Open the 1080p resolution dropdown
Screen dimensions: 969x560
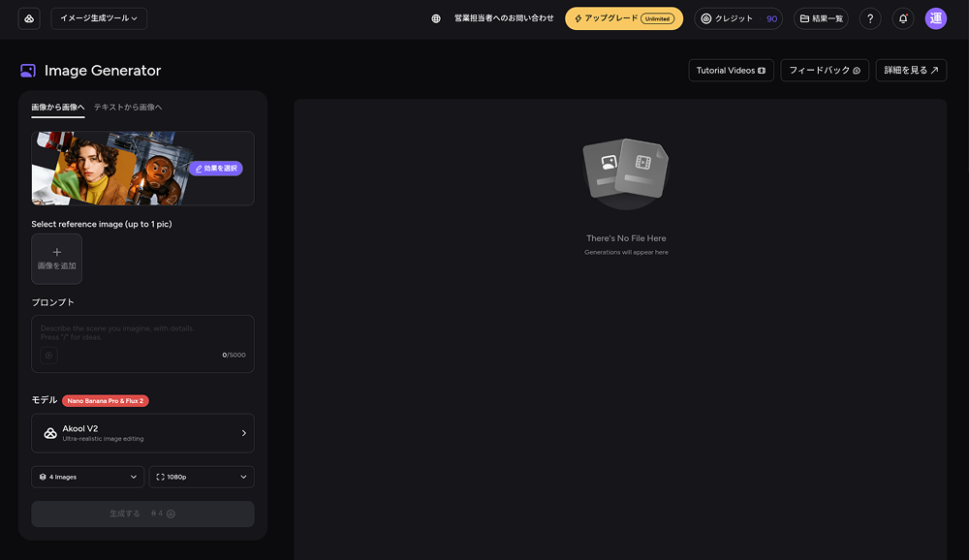202,477
